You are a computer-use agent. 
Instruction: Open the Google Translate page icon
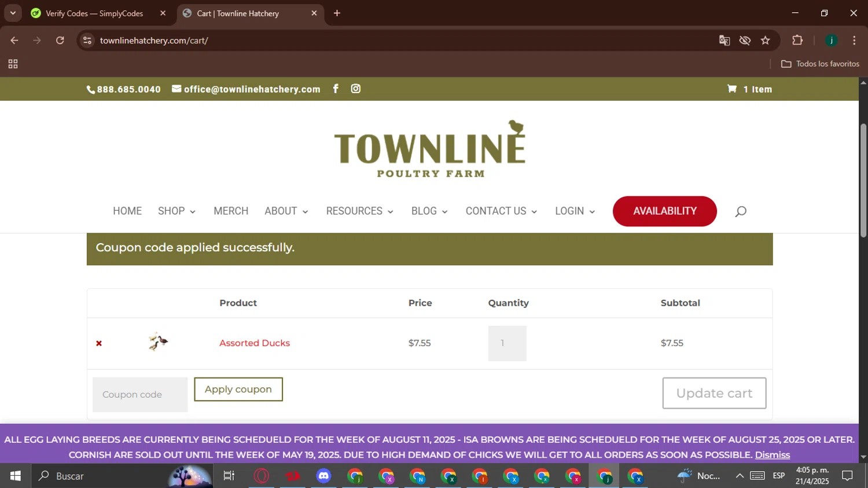[x=724, y=41]
